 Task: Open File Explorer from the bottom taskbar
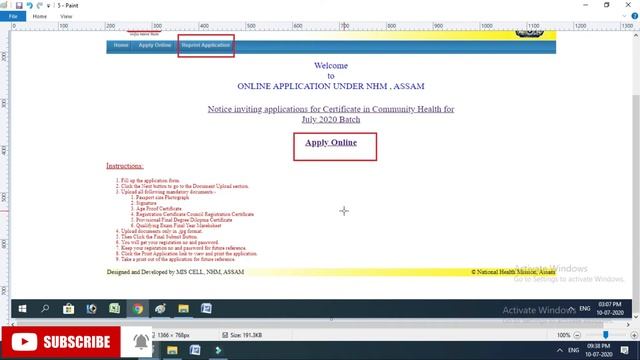coord(172,350)
